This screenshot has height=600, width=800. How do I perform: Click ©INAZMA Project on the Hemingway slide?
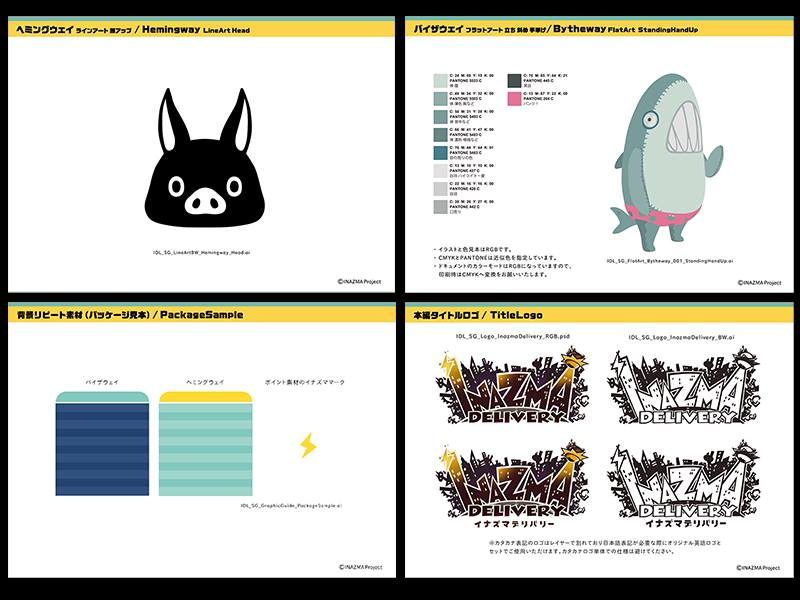pyautogui.click(x=359, y=281)
